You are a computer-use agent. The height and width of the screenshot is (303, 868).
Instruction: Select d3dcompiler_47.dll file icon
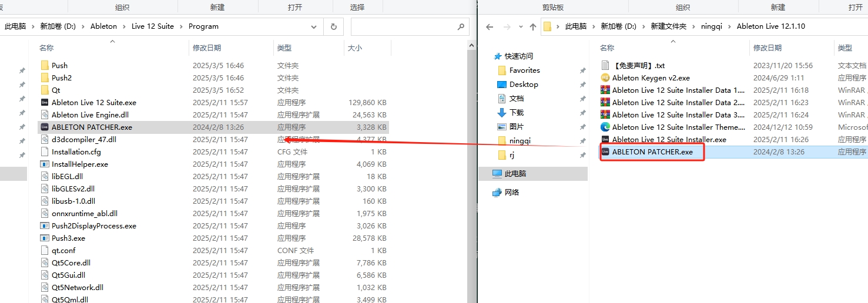pyautogui.click(x=45, y=139)
